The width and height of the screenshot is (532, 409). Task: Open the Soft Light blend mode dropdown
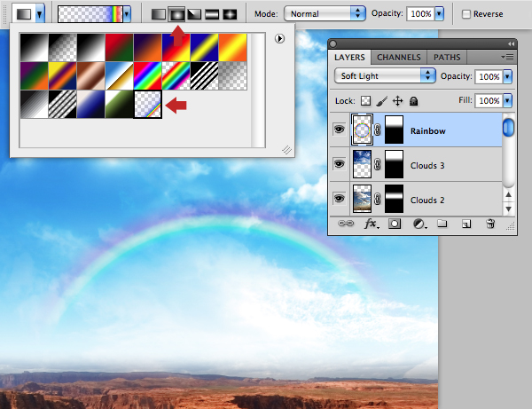coord(385,76)
